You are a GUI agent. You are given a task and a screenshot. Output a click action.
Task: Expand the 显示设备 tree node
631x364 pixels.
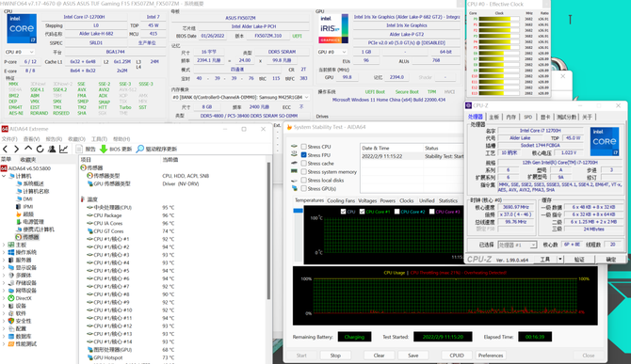click(x=4, y=267)
